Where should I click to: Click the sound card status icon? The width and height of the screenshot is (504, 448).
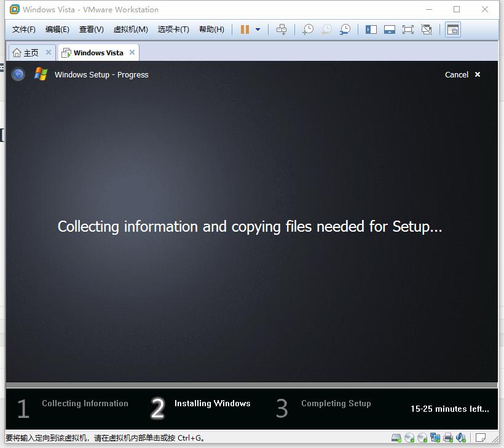tap(460, 438)
